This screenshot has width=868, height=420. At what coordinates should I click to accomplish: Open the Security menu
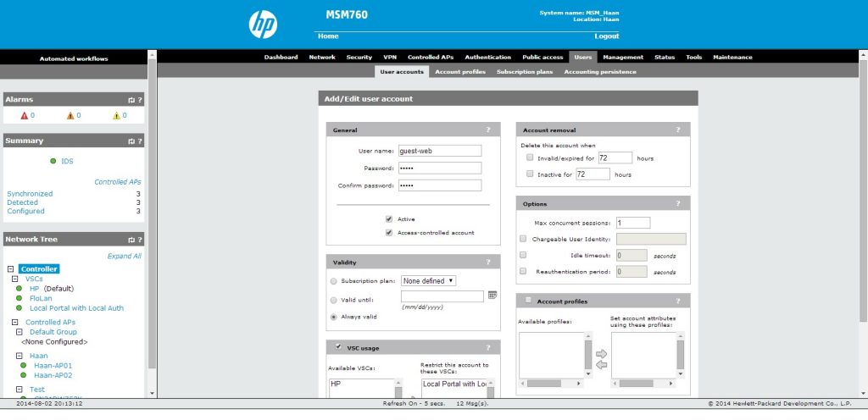pos(359,57)
